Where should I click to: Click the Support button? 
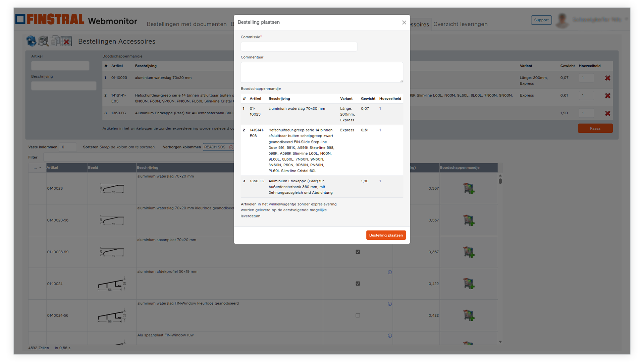(541, 20)
